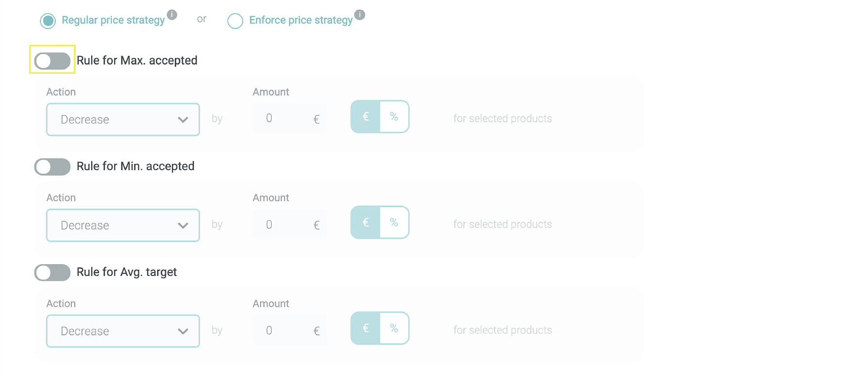The height and width of the screenshot is (390, 868).
Task: Select the Regular price strategy radio button
Action: point(48,21)
